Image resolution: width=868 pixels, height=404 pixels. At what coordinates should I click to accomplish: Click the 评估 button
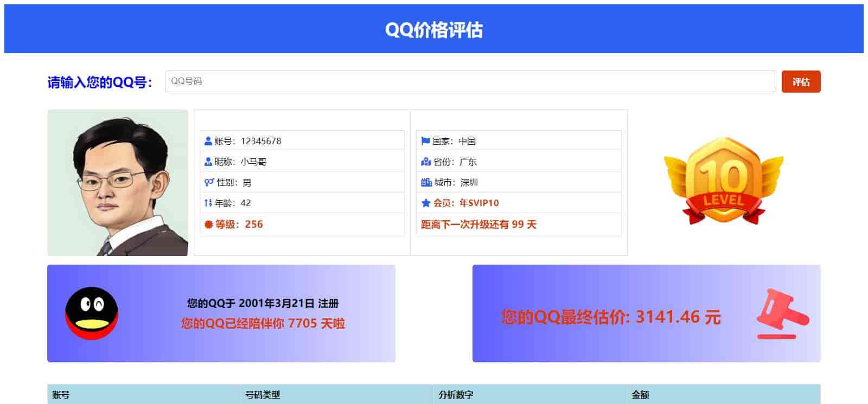801,81
